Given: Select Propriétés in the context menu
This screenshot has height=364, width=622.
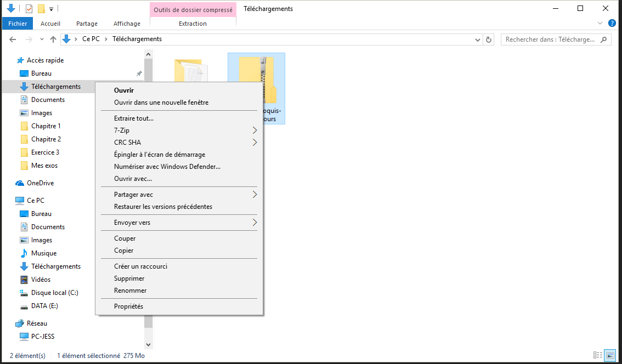Looking at the screenshot, I should (128, 306).
